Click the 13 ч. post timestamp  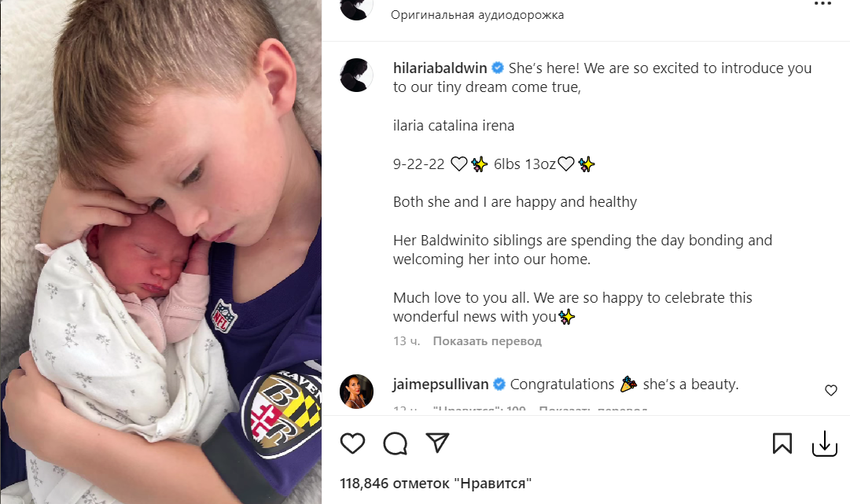407,341
